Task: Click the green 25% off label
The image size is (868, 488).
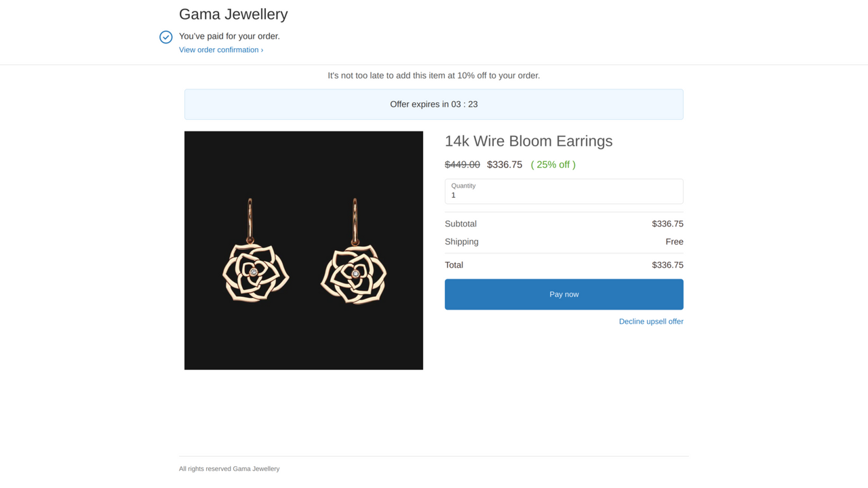Action: pyautogui.click(x=553, y=164)
